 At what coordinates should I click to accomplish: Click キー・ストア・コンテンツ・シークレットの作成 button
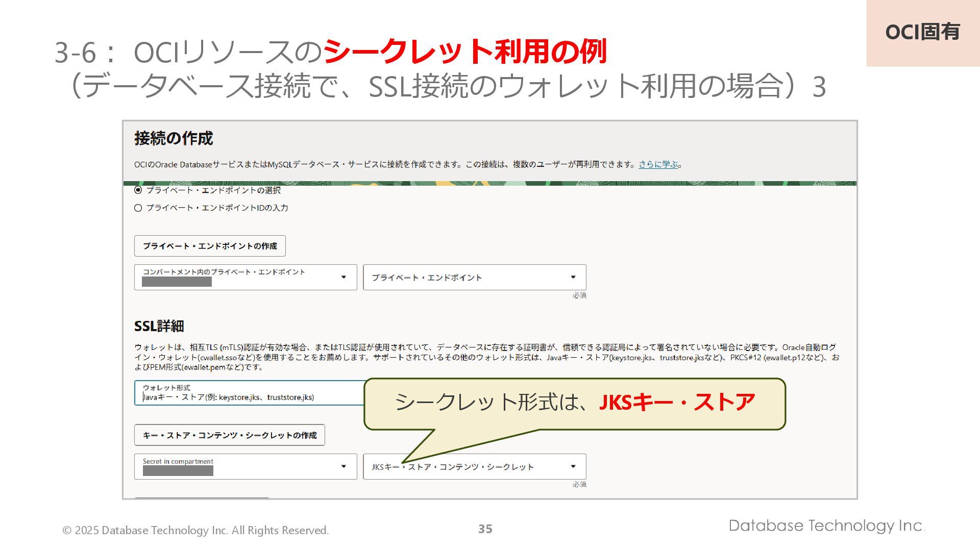pyautogui.click(x=230, y=435)
